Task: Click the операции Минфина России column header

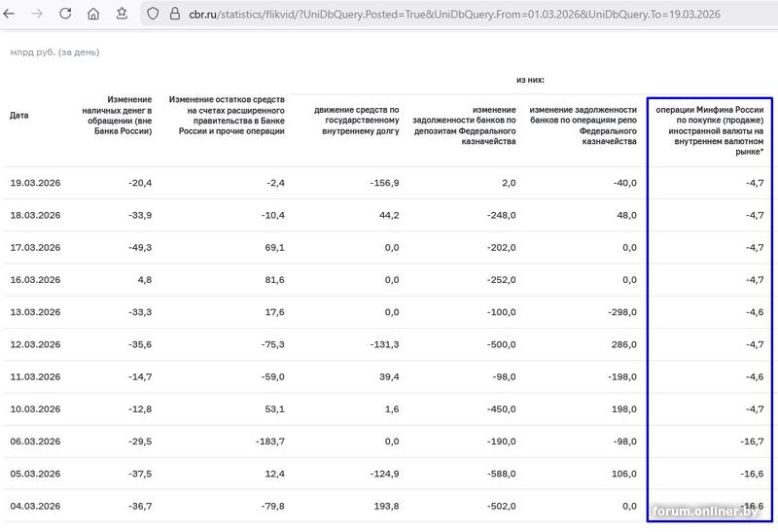Action: [710, 130]
